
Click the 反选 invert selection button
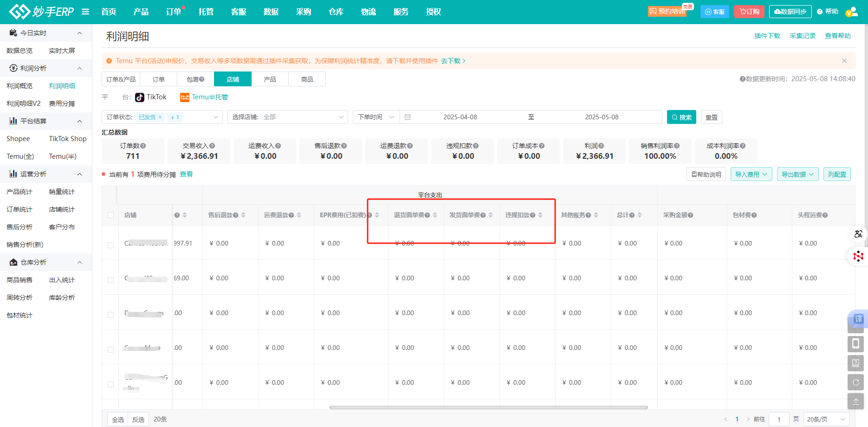coord(138,419)
